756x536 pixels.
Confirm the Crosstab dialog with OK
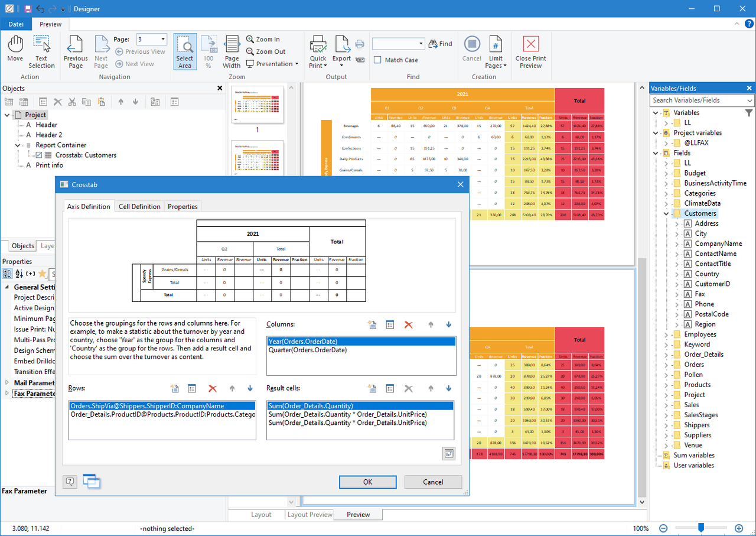point(367,482)
